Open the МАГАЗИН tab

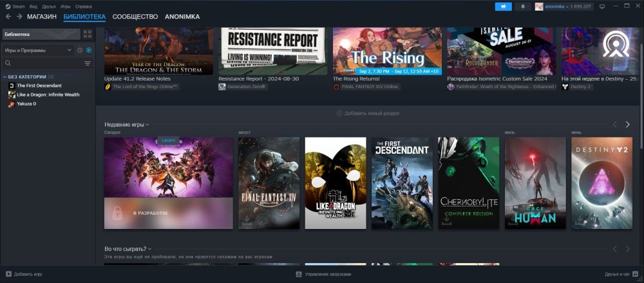point(42,16)
